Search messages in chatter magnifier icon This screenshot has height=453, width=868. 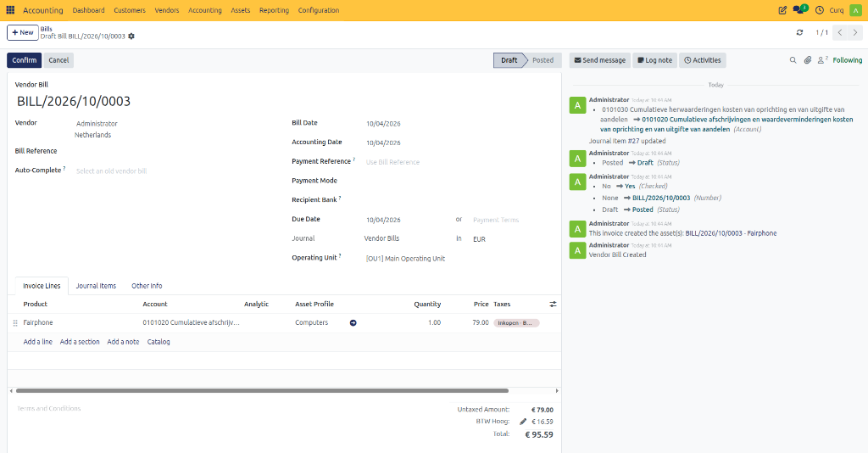click(793, 60)
